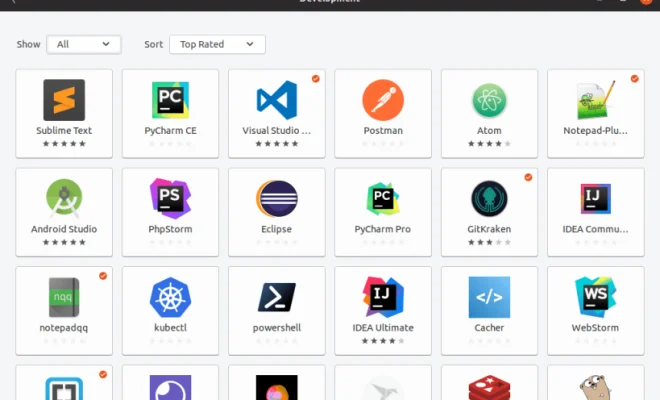Open the Sublime Text app icon
This screenshot has width=660, height=400.
(64, 100)
